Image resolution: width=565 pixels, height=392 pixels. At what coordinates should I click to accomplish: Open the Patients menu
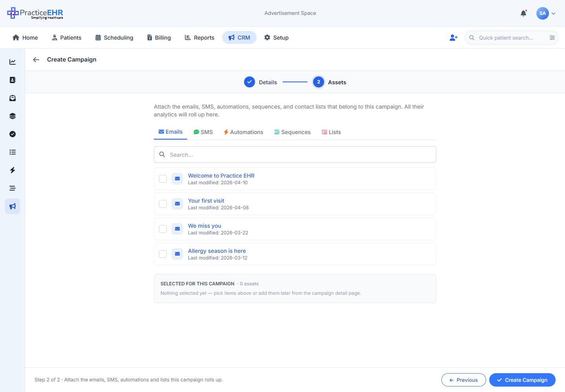point(66,38)
